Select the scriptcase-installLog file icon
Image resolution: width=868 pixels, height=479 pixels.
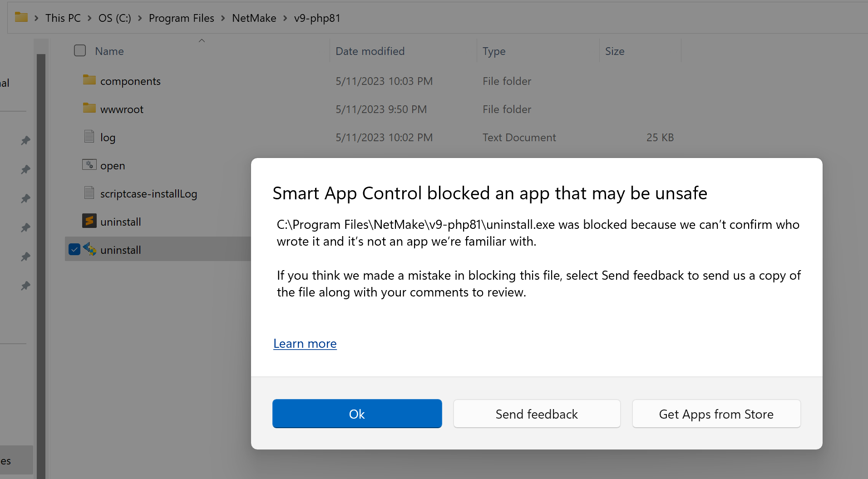pos(89,193)
